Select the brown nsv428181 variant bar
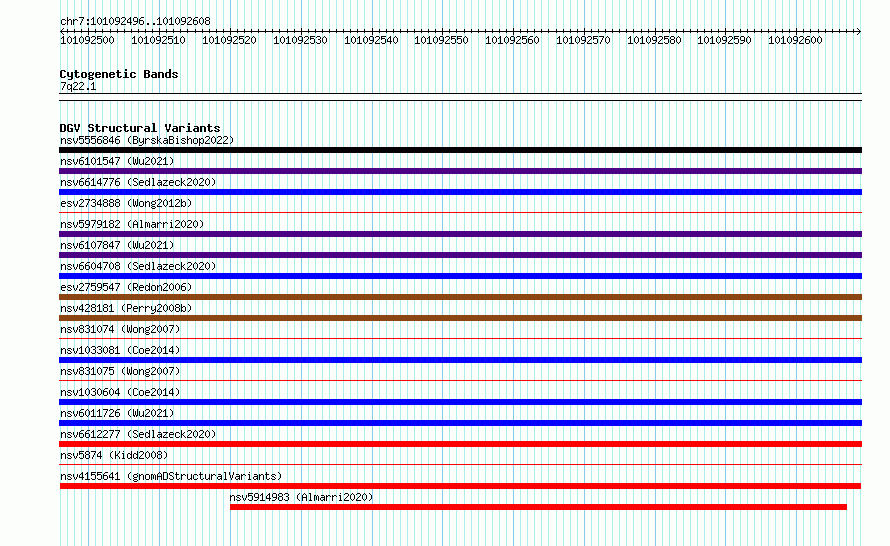 [460, 318]
